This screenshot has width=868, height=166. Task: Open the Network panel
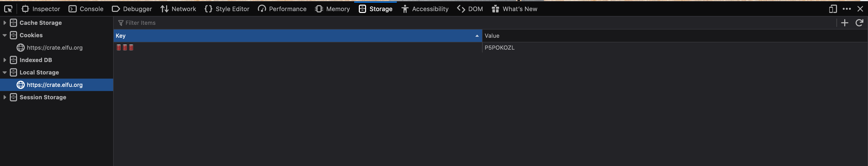(x=178, y=9)
